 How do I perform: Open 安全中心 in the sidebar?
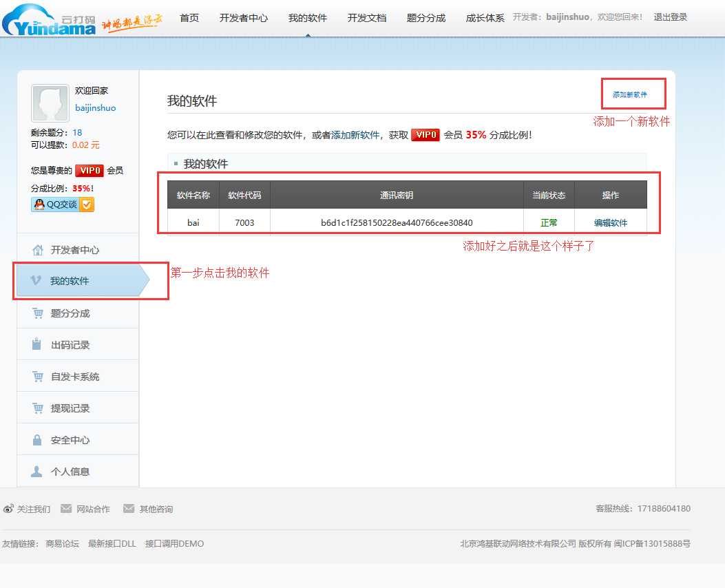coord(70,440)
